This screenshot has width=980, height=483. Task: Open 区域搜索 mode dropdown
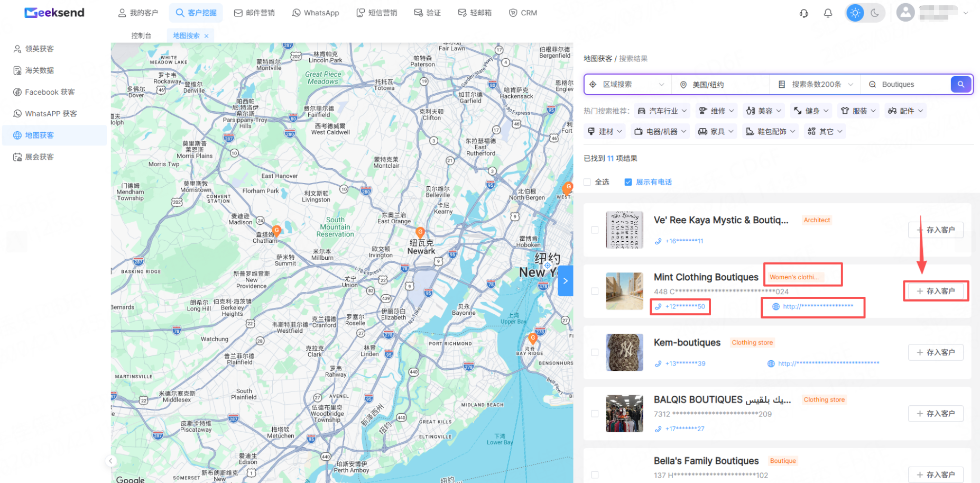click(627, 85)
